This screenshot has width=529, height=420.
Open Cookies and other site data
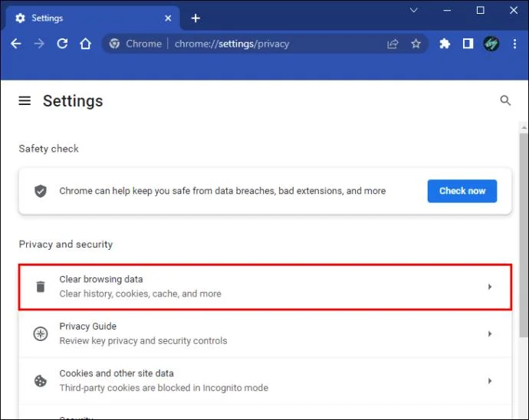point(265,381)
